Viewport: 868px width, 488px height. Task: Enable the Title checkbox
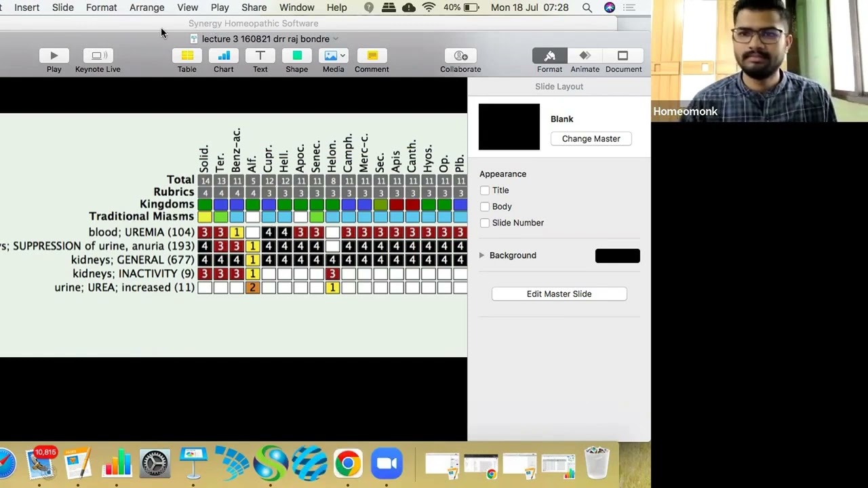(484, 190)
